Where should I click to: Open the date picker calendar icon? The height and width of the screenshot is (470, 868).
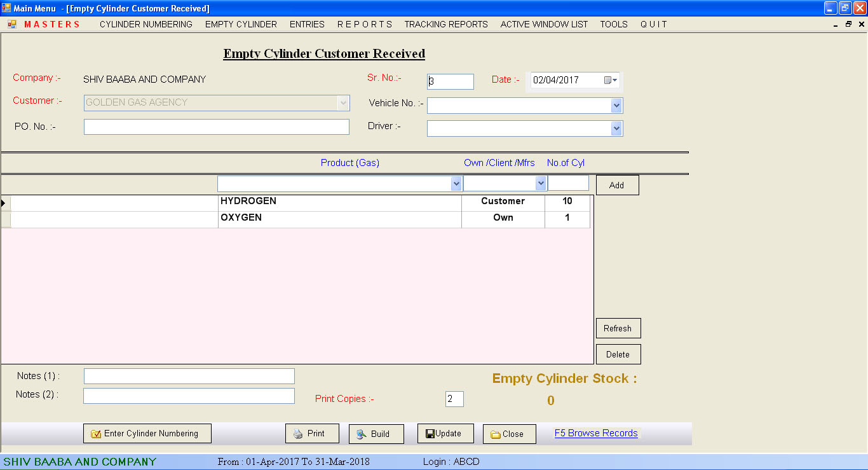(610, 80)
